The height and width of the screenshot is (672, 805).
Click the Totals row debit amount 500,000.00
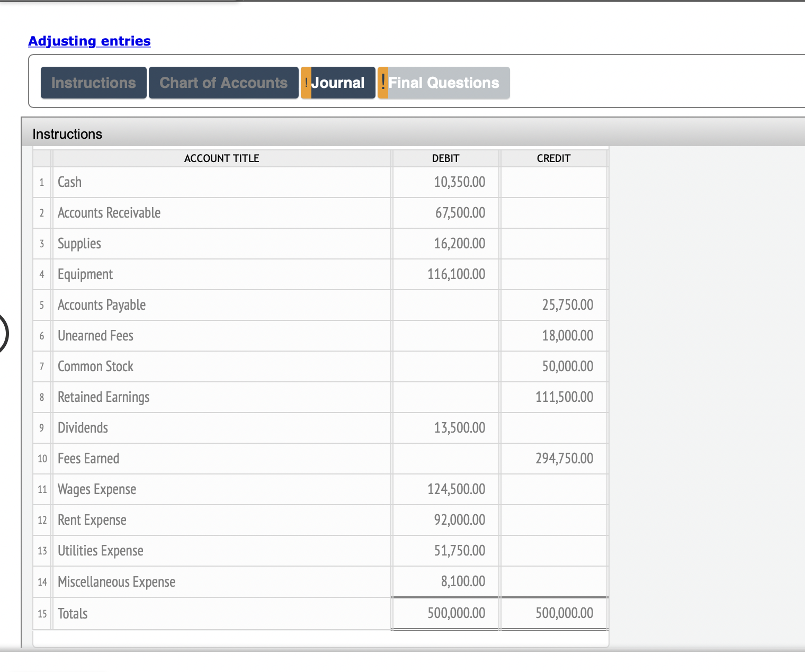456,613
